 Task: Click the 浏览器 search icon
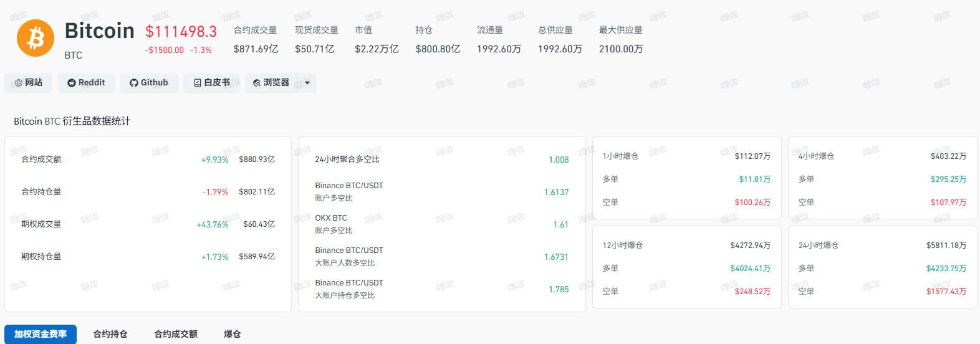pos(257,83)
